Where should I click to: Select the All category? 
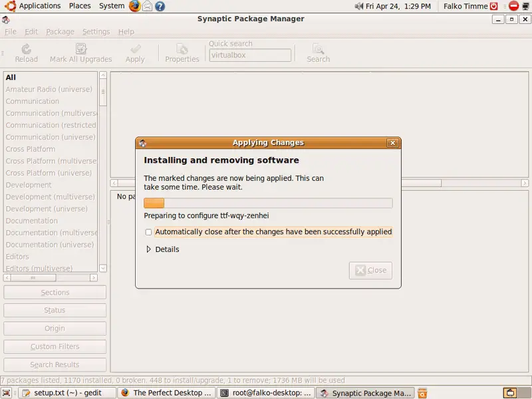point(51,77)
